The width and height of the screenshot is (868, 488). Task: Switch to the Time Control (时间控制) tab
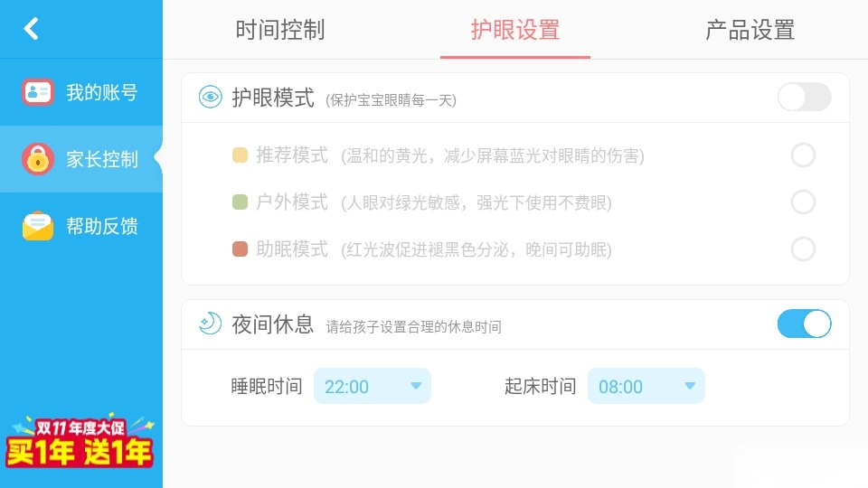click(x=280, y=30)
